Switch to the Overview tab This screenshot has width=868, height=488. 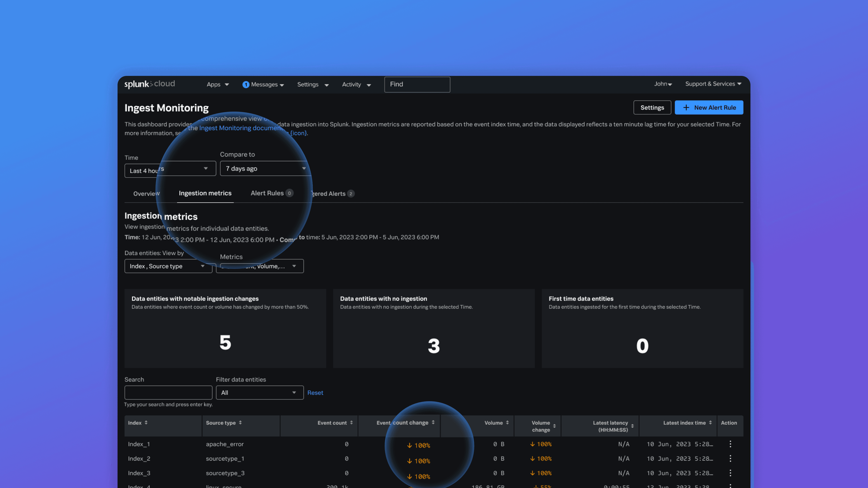click(x=146, y=194)
